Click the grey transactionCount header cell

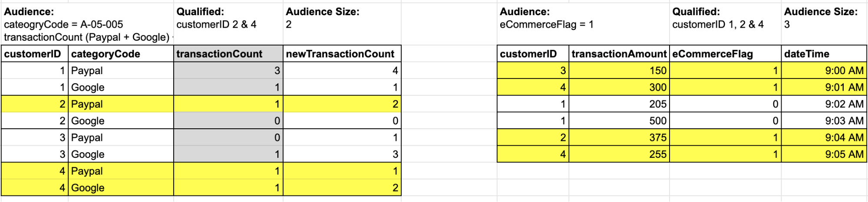[228, 54]
